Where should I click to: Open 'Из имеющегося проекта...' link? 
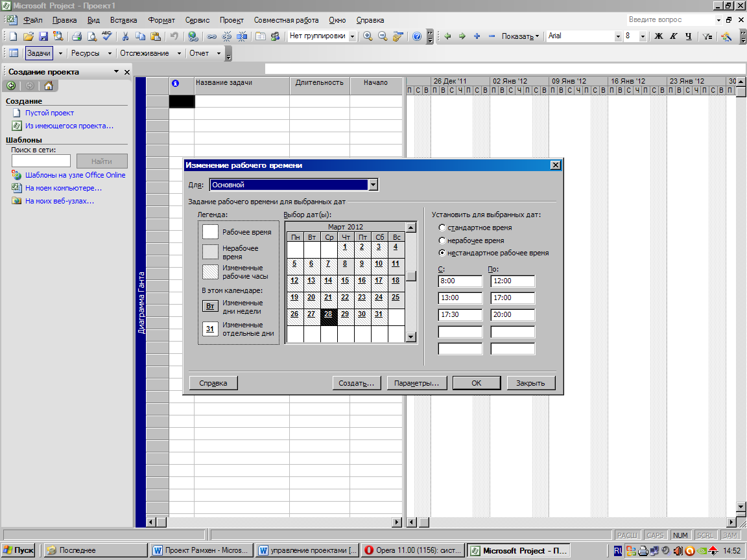click(69, 126)
